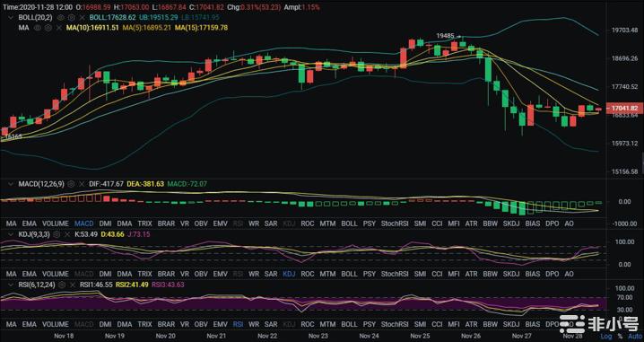The width and height of the screenshot is (644, 342).
Task: Select WR in the indicator row under KDJ panel
Action: tap(254, 274)
